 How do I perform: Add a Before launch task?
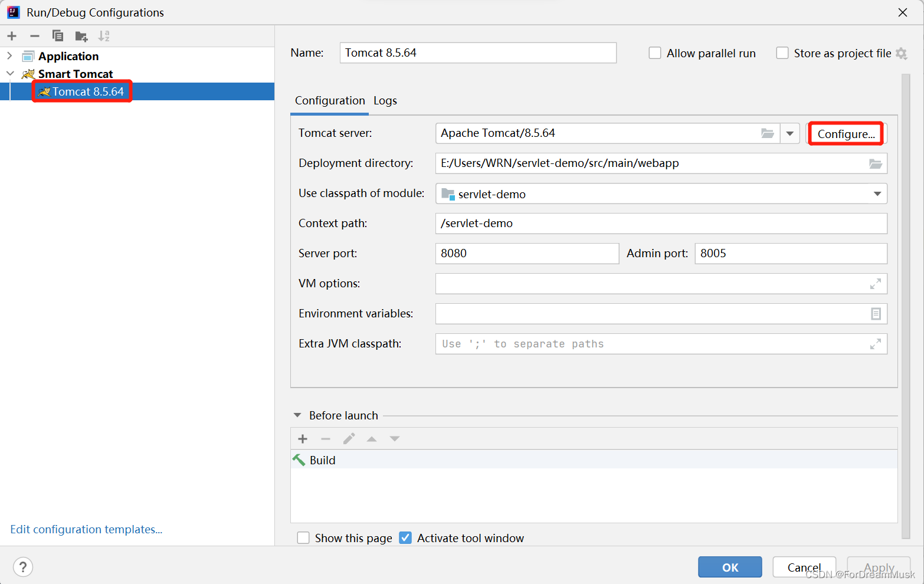click(303, 439)
